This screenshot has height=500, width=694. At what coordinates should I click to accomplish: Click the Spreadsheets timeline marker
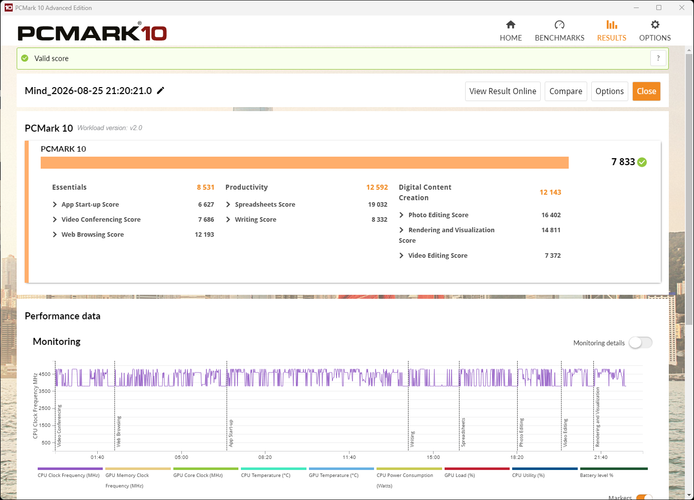[x=463, y=432]
